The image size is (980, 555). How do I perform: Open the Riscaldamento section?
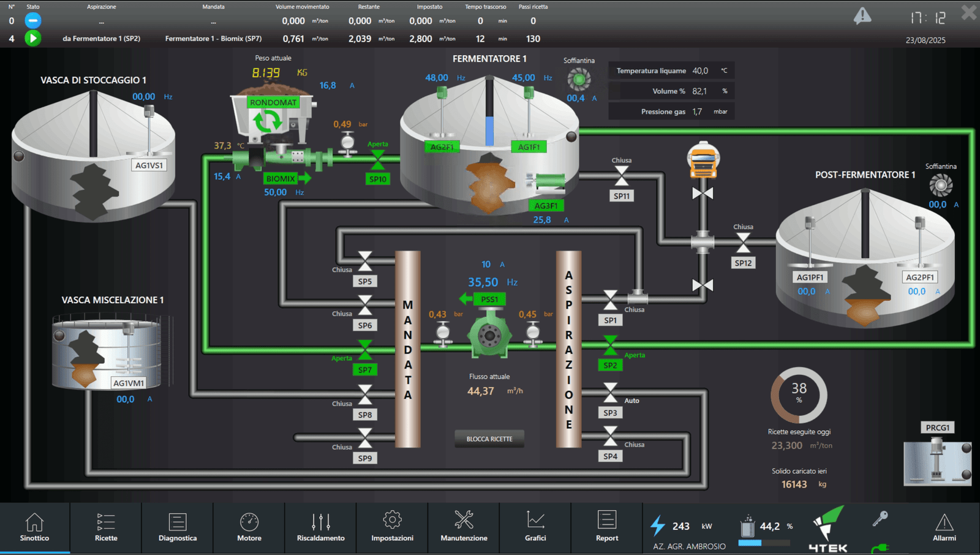(320, 527)
